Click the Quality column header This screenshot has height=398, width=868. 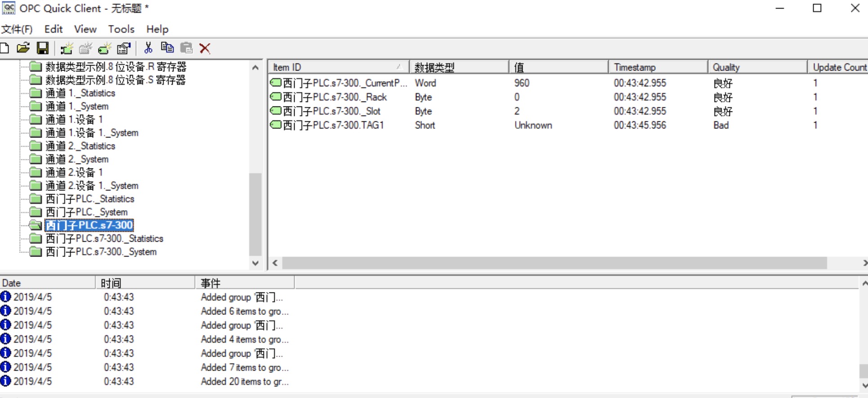click(757, 67)
